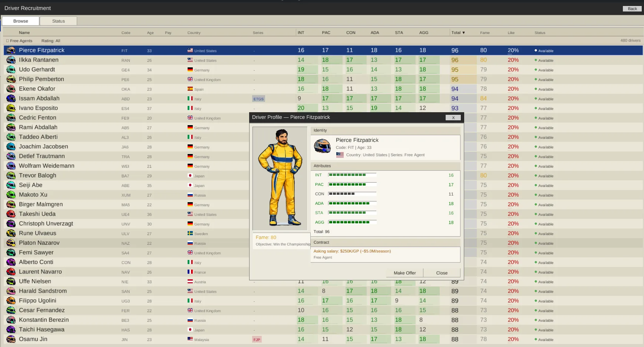The height and width of the screenshot is (347, 644).
Task: Click Udo Gerhardt's helmet icon in the list
Action: (x=10, y=70)
